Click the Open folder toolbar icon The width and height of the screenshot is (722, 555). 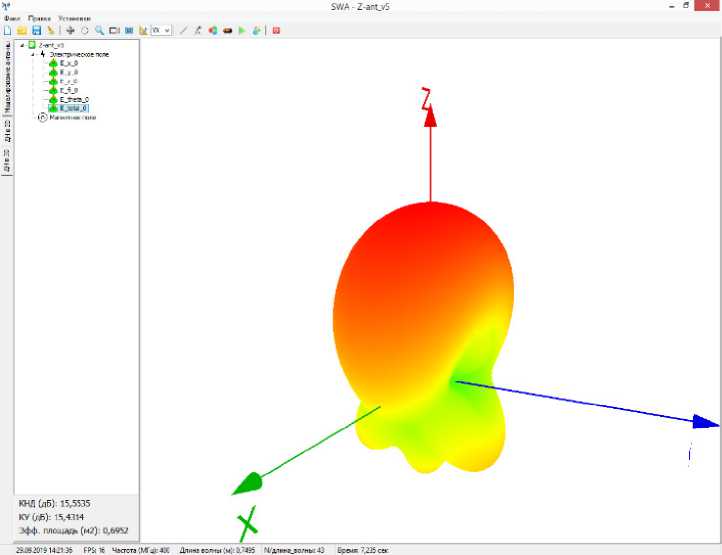[21, 31]
